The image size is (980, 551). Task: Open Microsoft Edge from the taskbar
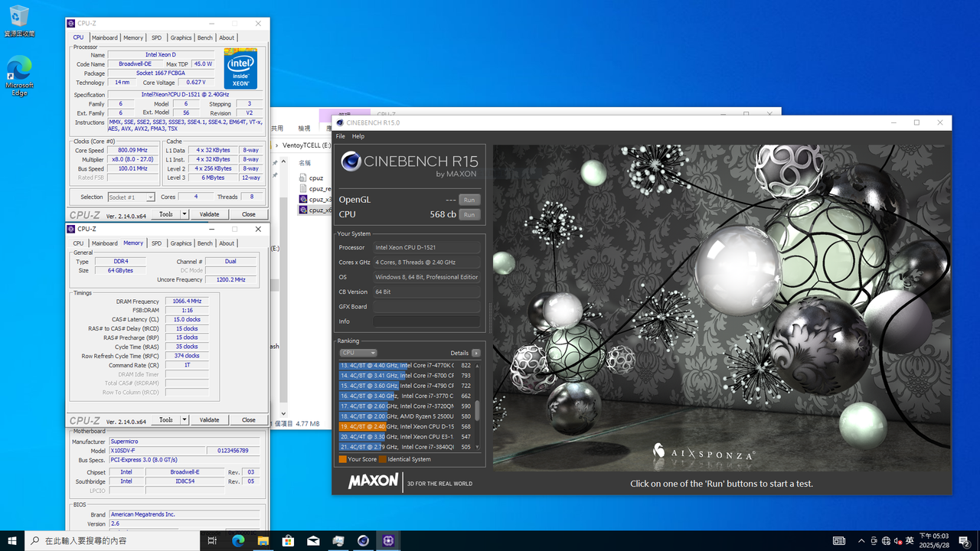pos(237,540)
